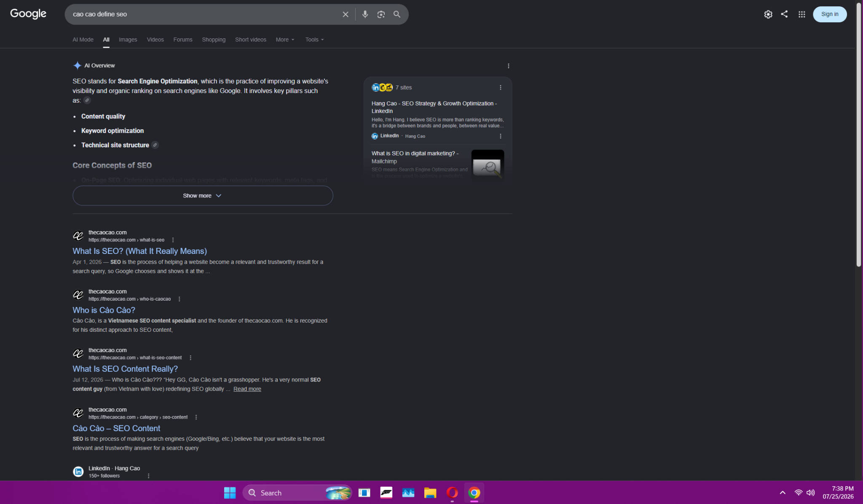Click 'Content quality' bullet text

click(103, 116)
